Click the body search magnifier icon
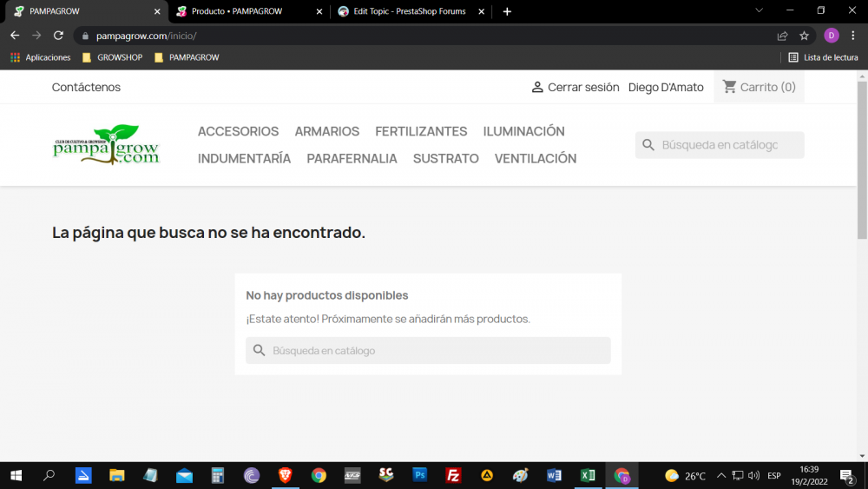The width and height of the screenshot is (868, 489). coord(259,351)
